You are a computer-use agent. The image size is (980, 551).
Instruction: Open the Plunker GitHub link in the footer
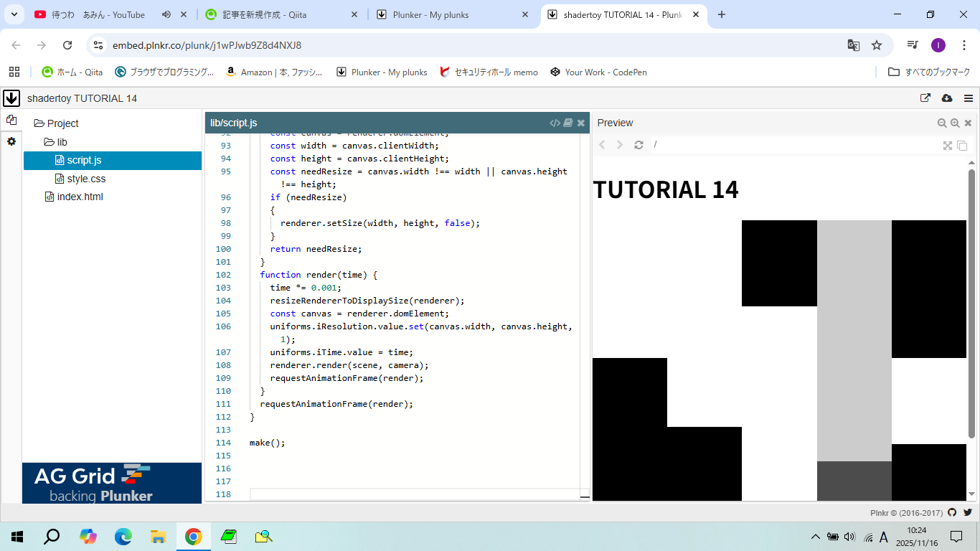[x=952, y=512]
